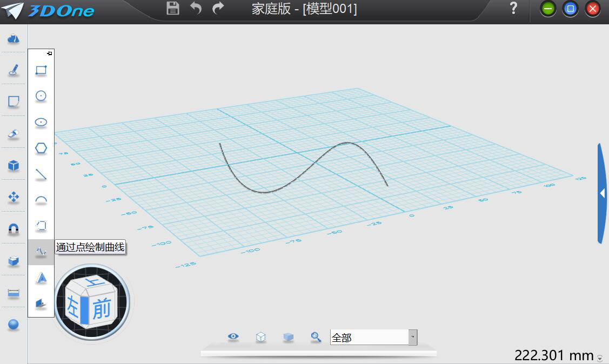Click the title text 家庭版 - [模型001]
Viewport: 609px width, 364px height.
click(x=304, y=9)
